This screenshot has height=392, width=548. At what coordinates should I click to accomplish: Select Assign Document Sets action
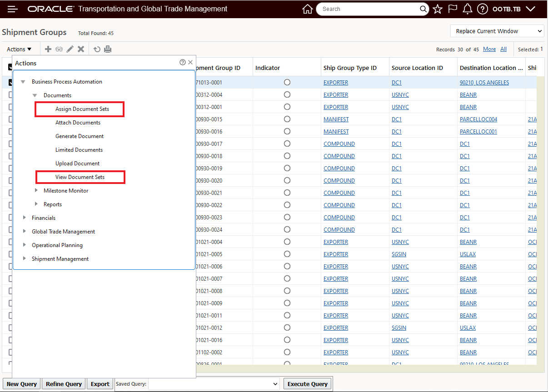[82, 109]
